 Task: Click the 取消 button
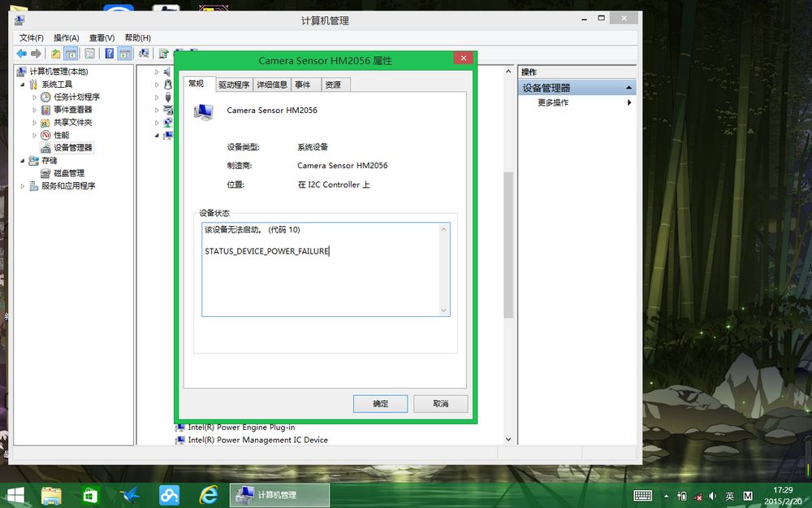(441, 404)
